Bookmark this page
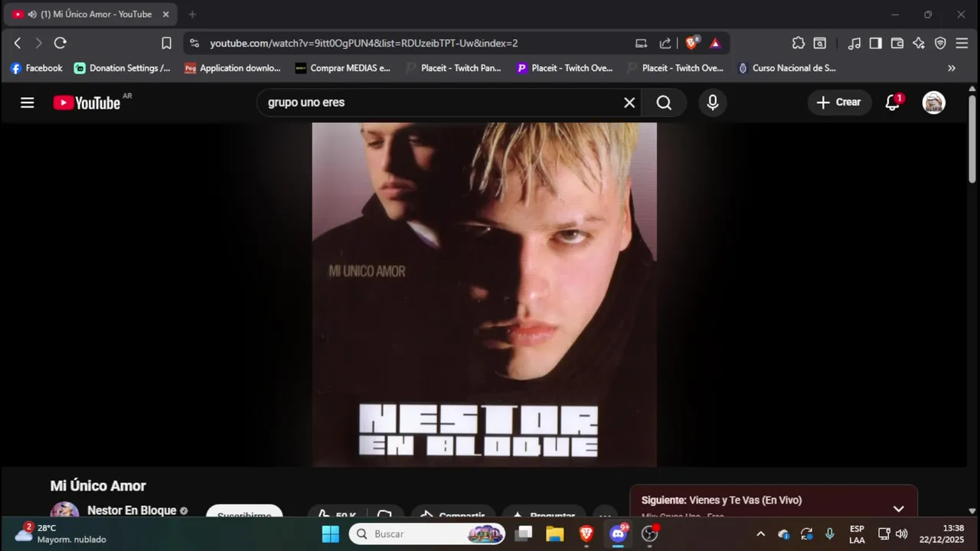The image size is (980, 551). pos(166,44)
